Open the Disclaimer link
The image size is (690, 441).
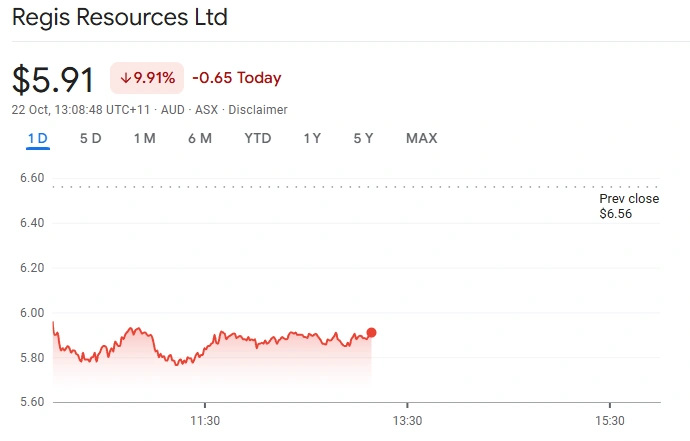pyautogui.click(x=258, y=109)
